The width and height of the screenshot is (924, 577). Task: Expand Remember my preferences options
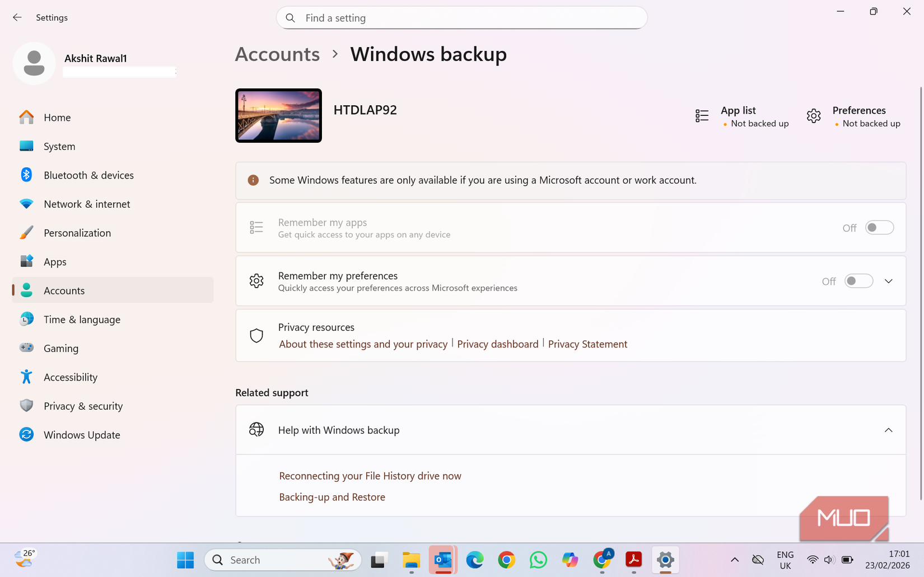[888, 280]
